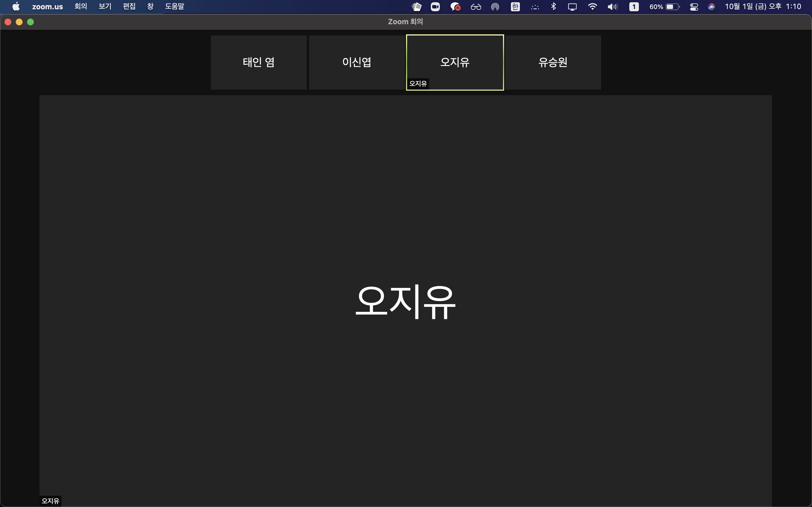812x507 pixels.
Task: Open the AirDrop-style concentric circles icon
Action: (x=495, y=7)
